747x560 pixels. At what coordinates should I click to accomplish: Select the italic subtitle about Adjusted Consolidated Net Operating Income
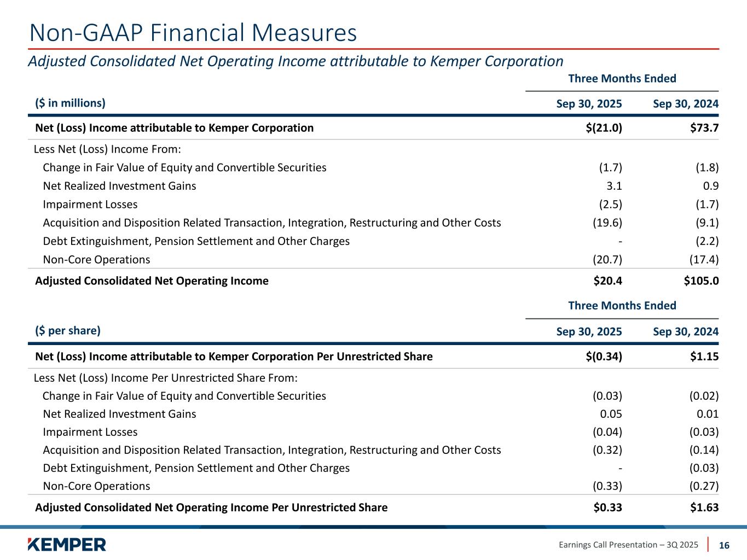296,61
